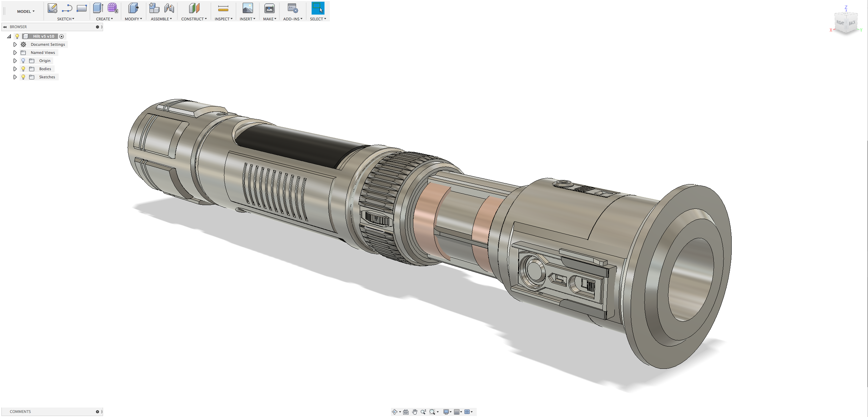The height and width of the screenshot is (417, 868).
Task: Click the double-arrow collapse button beside BROWSER
Action: 5,27
